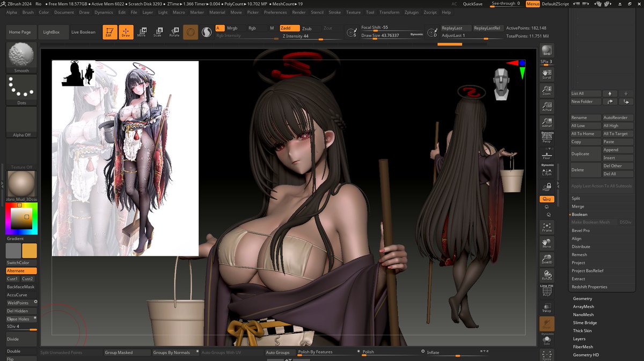Click the Move view icon in right shelf

click(x=547, y=244)
